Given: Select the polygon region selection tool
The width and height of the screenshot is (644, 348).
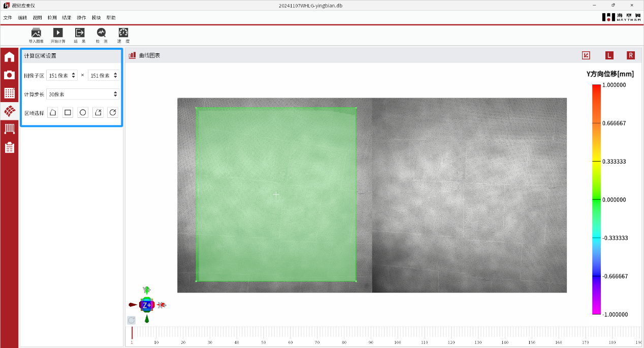Looking at the screenshot, I should click(x=53, y=112).
